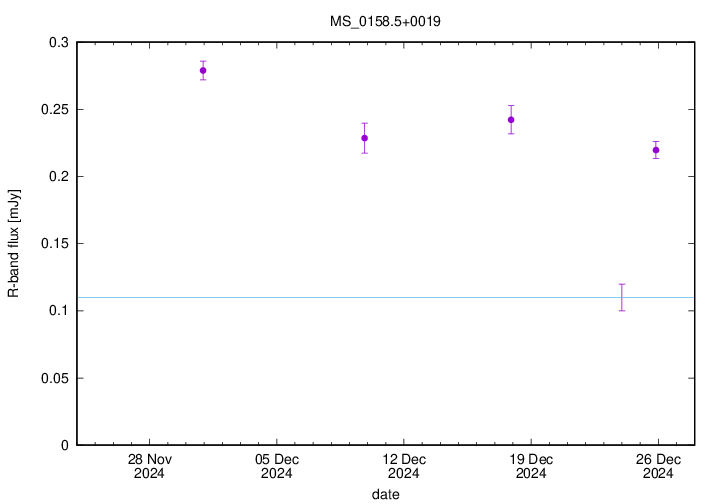Click the 'date' x-axis label

pos(385,494)
